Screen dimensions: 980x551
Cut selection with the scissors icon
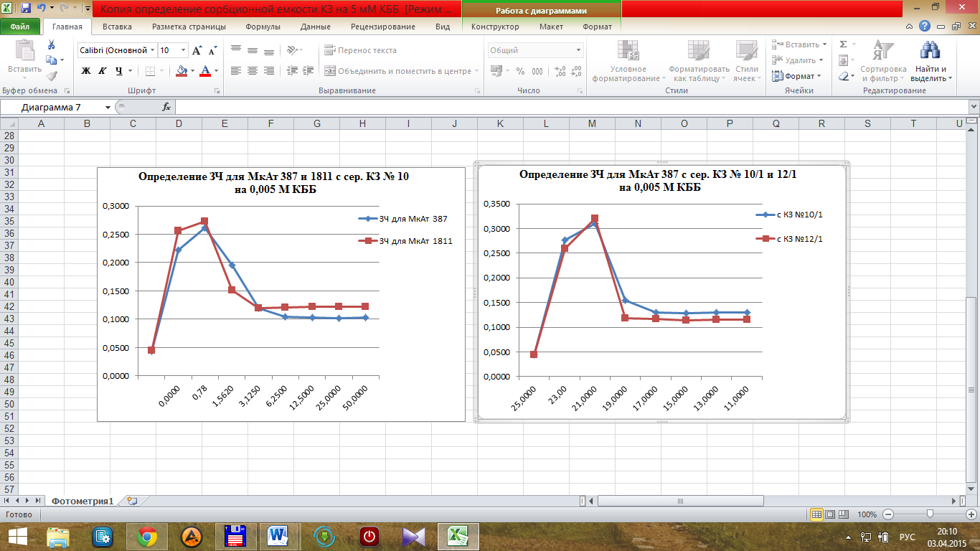click(51, 45)
